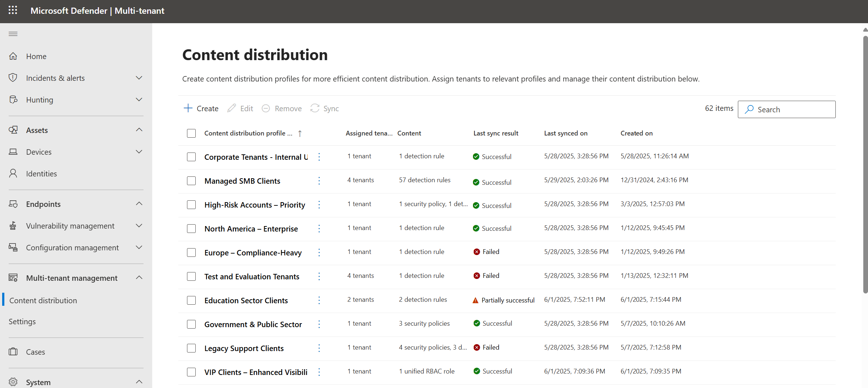The height and width of the screenshot is (388, 868).
Task: Click the Identities person icon
Action: pyautogui.click(x=13, y=174)
